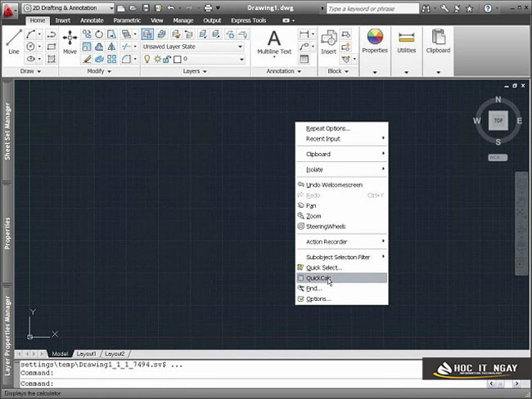Switch to the Annotate ribbon tab

pyautogui.click(x=92, y=20)
